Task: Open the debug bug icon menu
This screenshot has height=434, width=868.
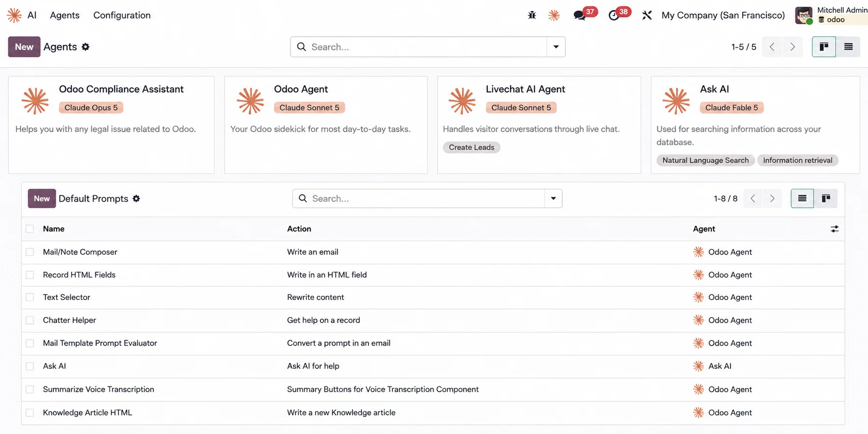Action: [532, 15]
